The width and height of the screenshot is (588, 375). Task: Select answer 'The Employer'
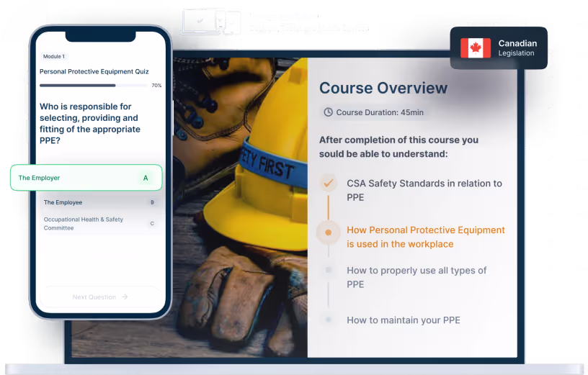(x=86, y=178)
